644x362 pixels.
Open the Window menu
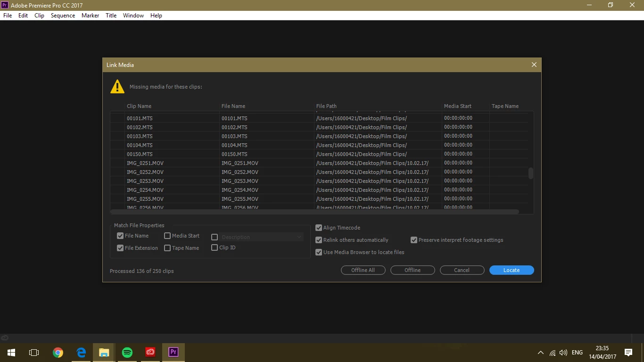tap(133, 16)
